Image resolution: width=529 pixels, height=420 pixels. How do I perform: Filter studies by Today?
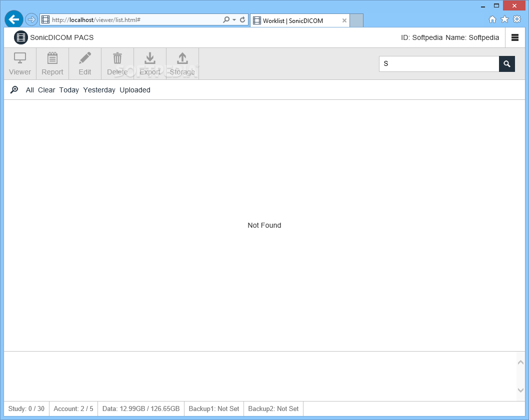point(69,90)
